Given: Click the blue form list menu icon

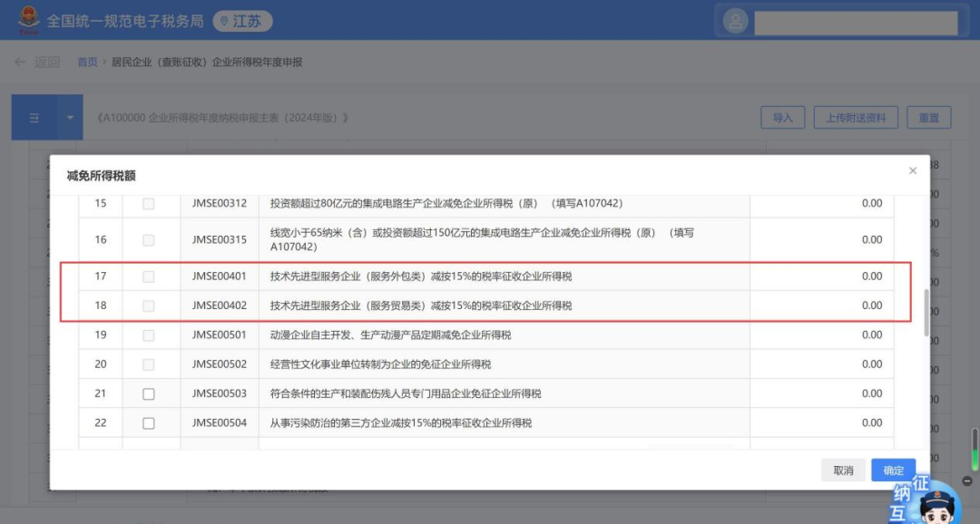Looking at the screenshot, I should click(34, 118).
